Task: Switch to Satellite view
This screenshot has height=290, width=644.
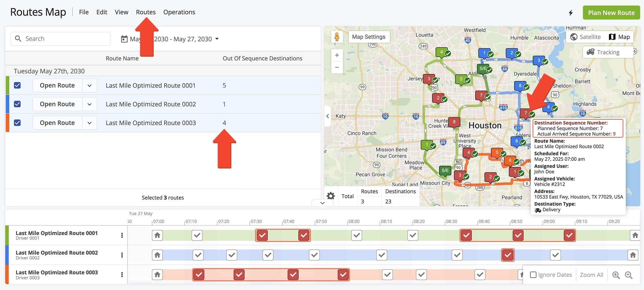Action: point(586,37)
